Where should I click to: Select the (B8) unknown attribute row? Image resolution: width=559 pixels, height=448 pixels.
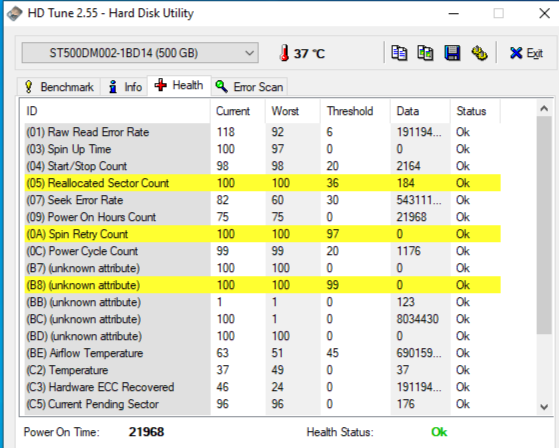point(263,285)
